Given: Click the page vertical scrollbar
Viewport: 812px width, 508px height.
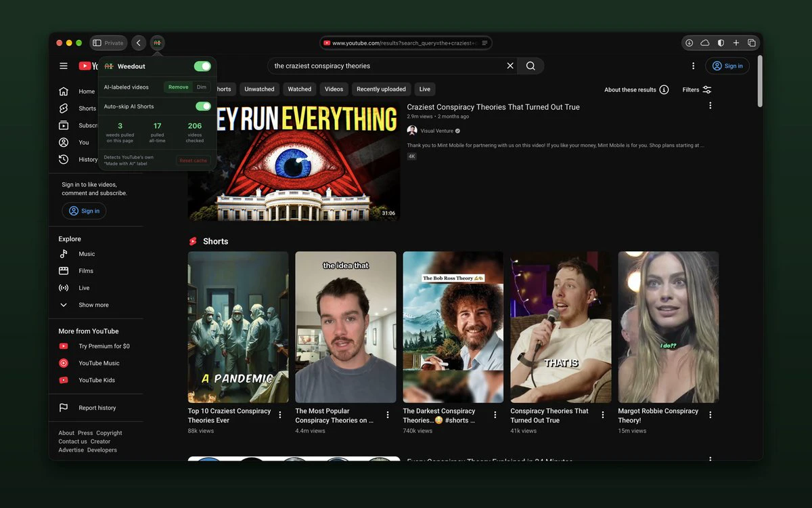Looking at the screenshot, I should [x=760, y=81].
